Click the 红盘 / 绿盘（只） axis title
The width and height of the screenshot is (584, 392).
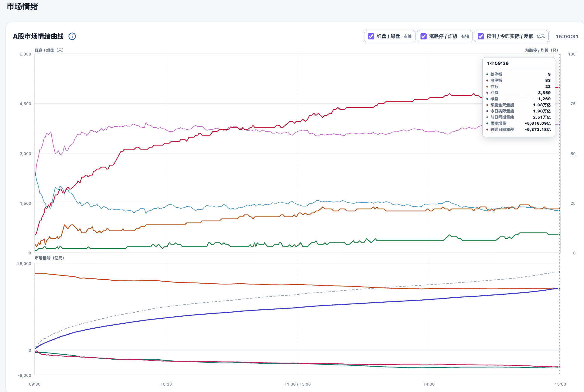tap(49, 50)
